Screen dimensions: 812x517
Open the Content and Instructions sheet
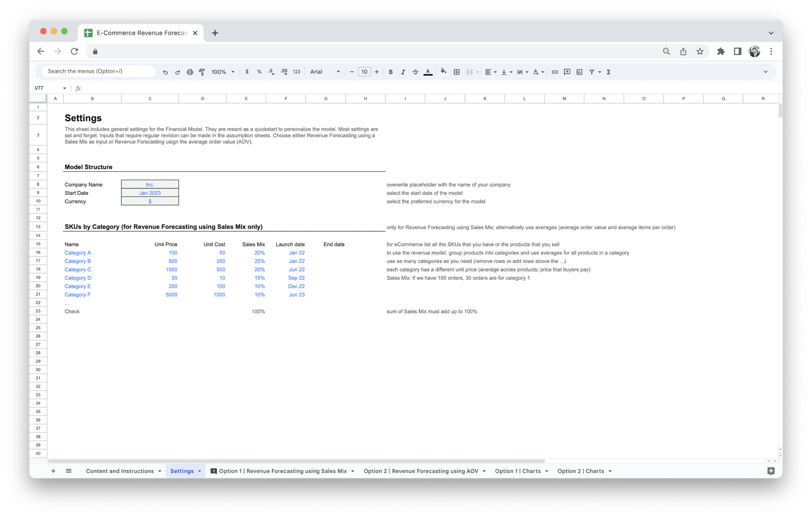(x=120, y=471)
